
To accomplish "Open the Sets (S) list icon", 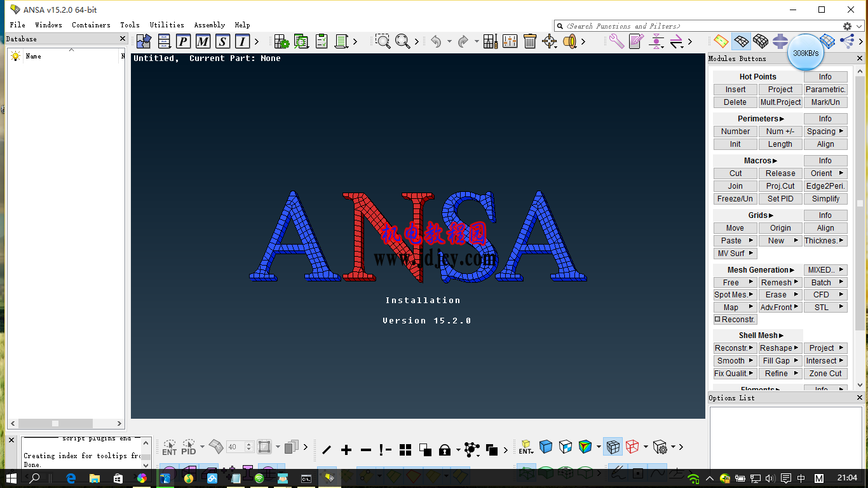I will click(222, 42).
